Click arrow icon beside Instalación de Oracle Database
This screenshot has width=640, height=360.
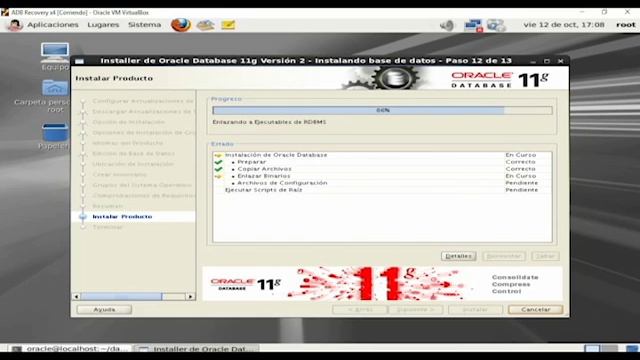(218, 155)
